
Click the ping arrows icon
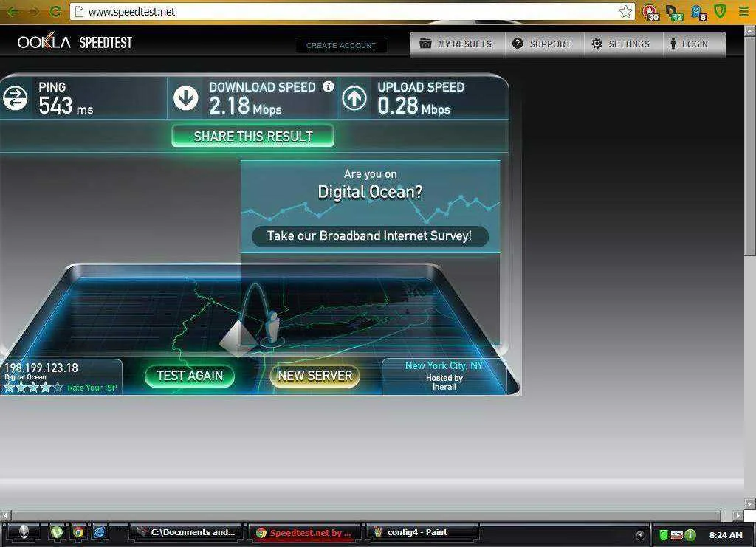tap(15, 98)
